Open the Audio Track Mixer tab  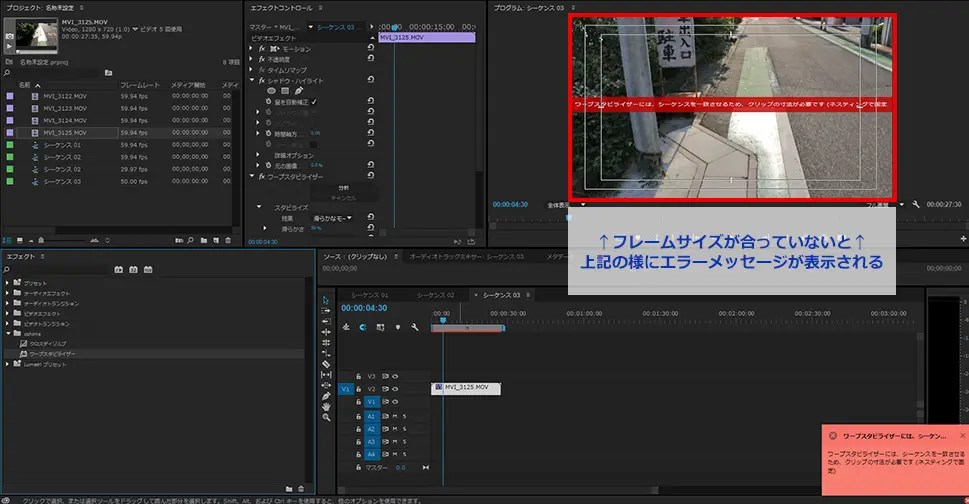(466, 256)
